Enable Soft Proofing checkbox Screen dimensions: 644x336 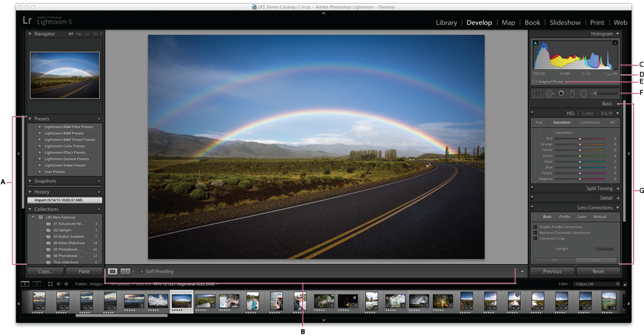pos(142,272)
